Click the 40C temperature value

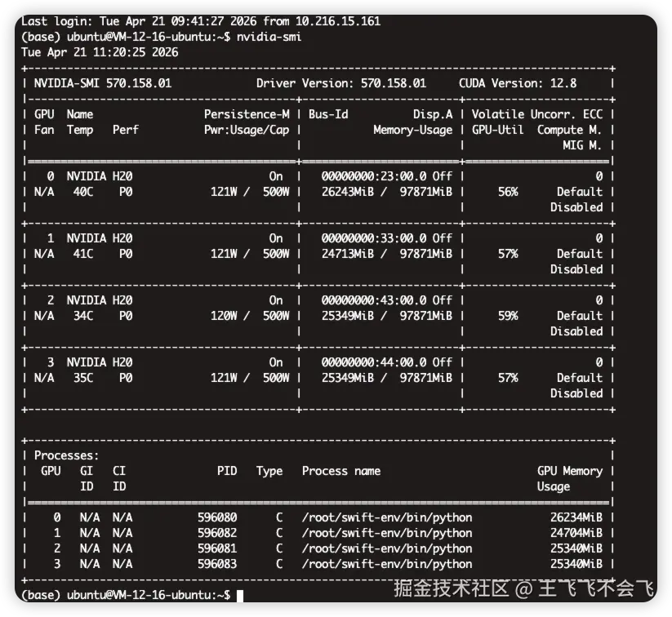pyautogui.click(x=83, y=192)
